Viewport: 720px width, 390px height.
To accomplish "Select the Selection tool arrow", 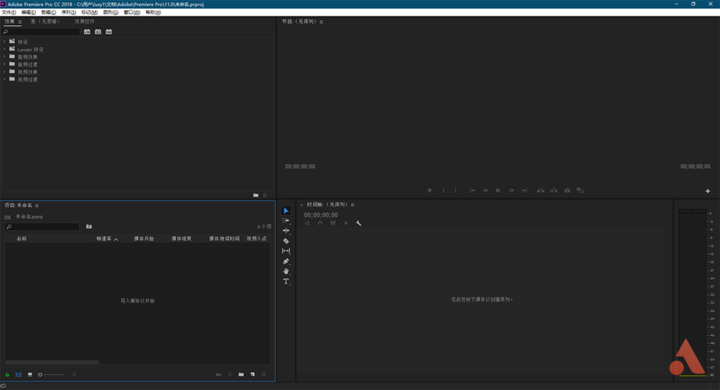I will click(x=286, y=210).
